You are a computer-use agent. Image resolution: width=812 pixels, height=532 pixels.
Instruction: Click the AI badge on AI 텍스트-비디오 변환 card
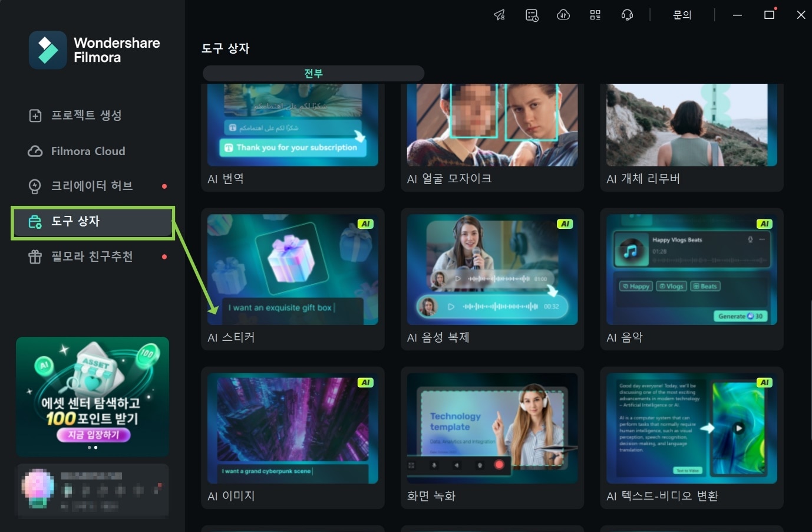pyautogui.click(x=764, y=382)
